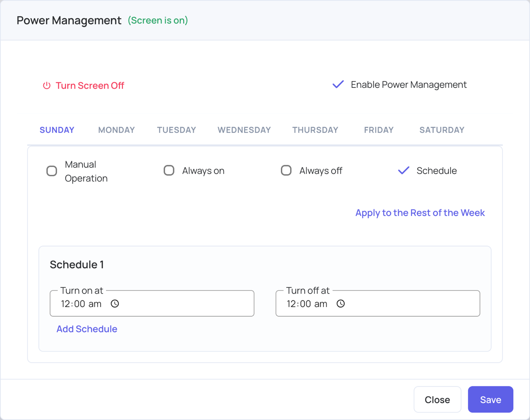
Task: Select the Wednesday tab
Action: click(244, 130)
